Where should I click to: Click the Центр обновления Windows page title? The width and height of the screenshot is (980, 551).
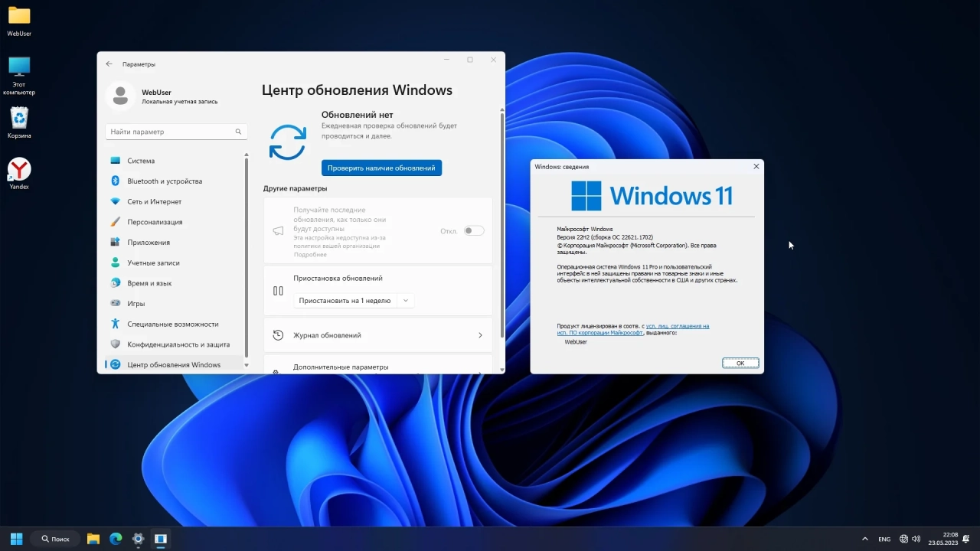click(357, 90)
